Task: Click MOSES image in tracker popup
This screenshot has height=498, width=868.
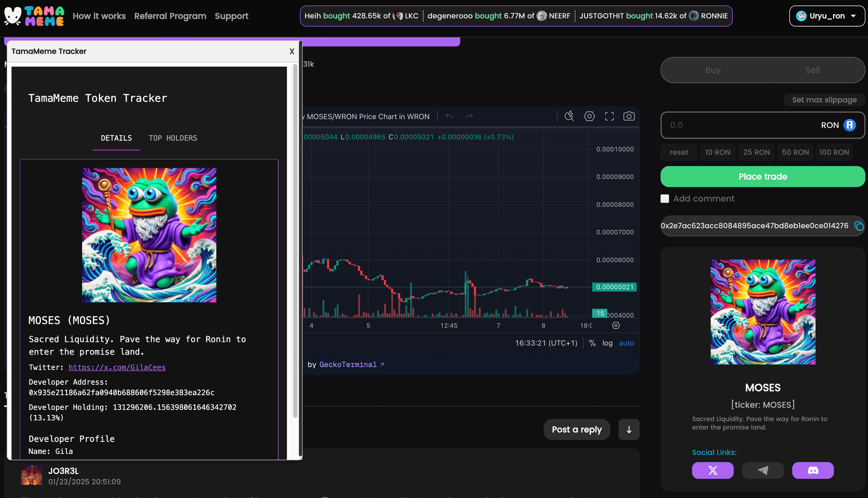Action: 149,235
